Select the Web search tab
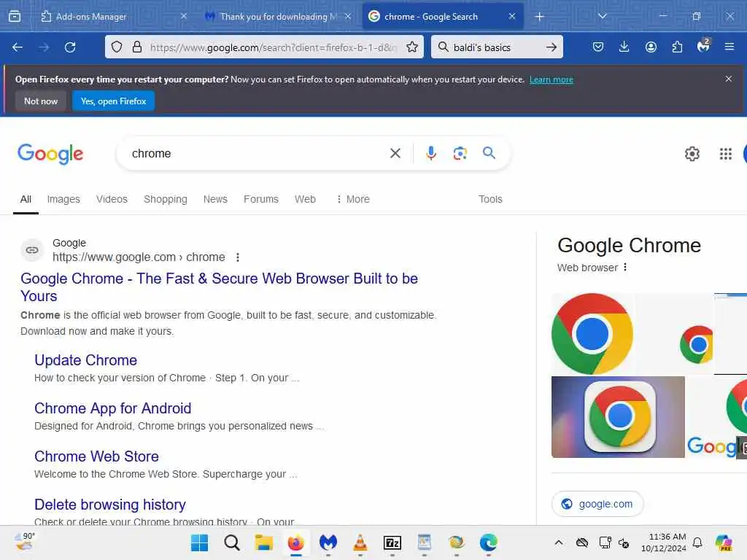Viewport: 747px width, 560px height. pyautogui.click(x=305, y=199)
